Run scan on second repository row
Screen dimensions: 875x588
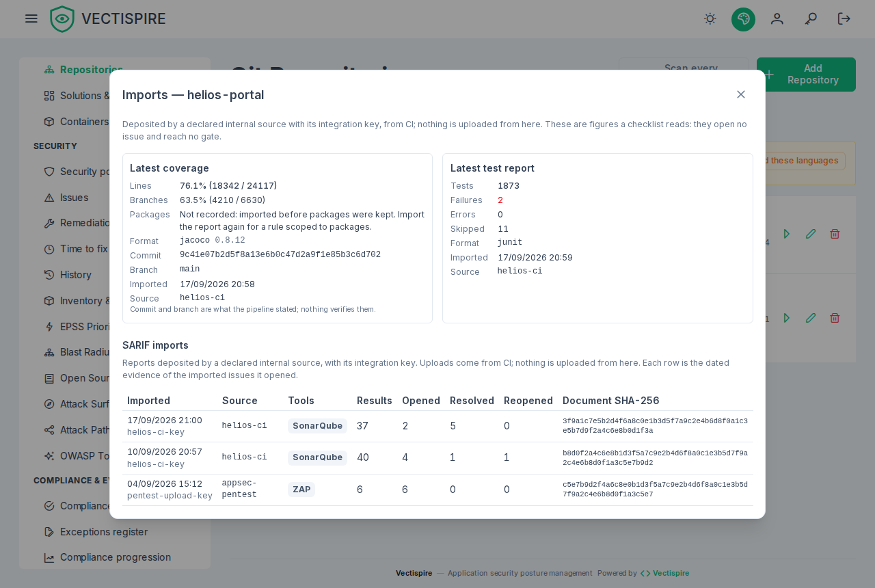tap(787, 318)
